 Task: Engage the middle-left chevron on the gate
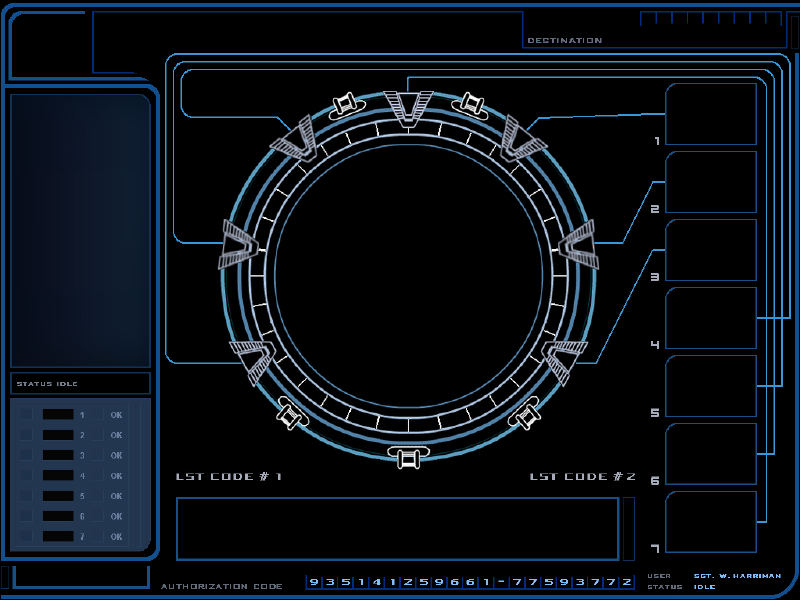coord(239,244)
